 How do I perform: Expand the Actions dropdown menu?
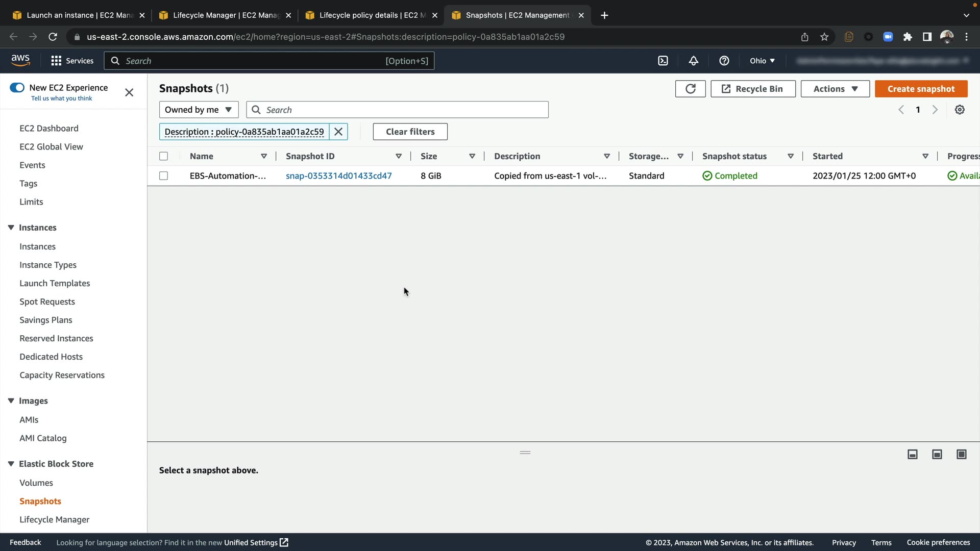(835, 89)
